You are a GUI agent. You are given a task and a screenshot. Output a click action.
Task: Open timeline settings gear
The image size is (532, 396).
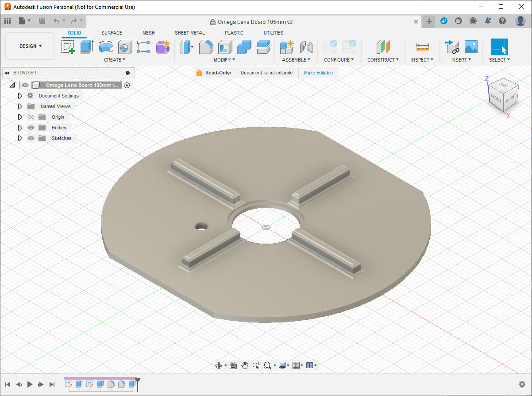[x=522, y=384]
